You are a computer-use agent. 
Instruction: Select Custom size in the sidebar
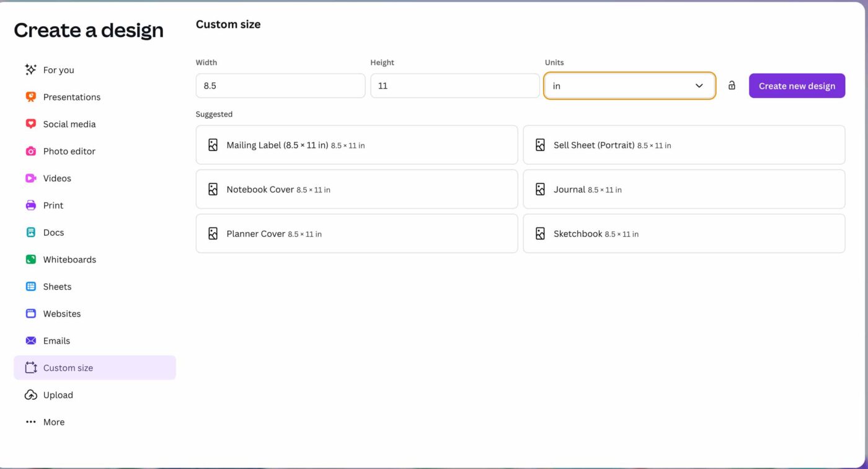(x=68, y=368)
